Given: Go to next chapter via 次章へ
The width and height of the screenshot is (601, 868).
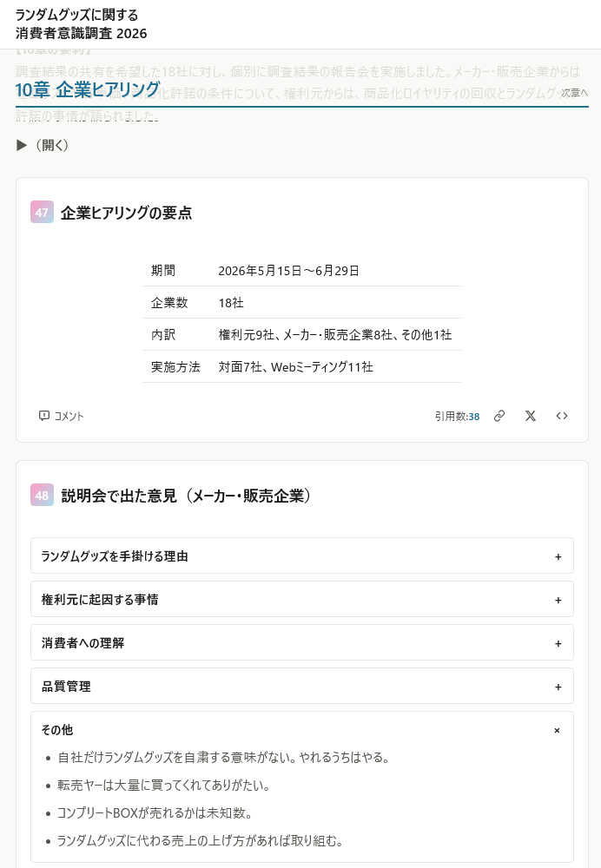Looking at the screenshot, I should 574,93.
